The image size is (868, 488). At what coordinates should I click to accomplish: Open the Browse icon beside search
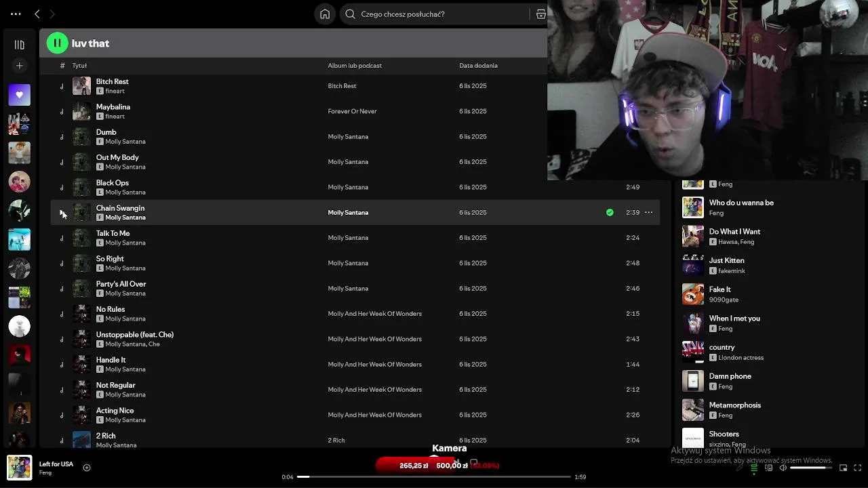click(x=540, y=14)
